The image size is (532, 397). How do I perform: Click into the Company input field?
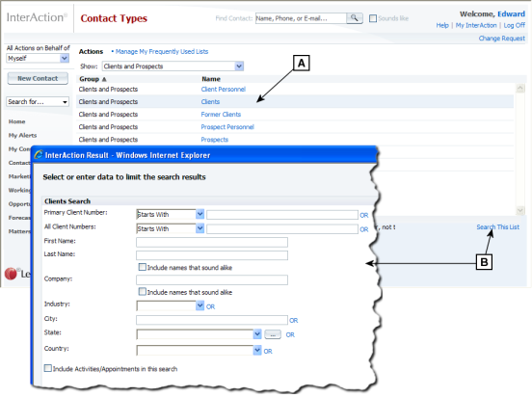212,280
